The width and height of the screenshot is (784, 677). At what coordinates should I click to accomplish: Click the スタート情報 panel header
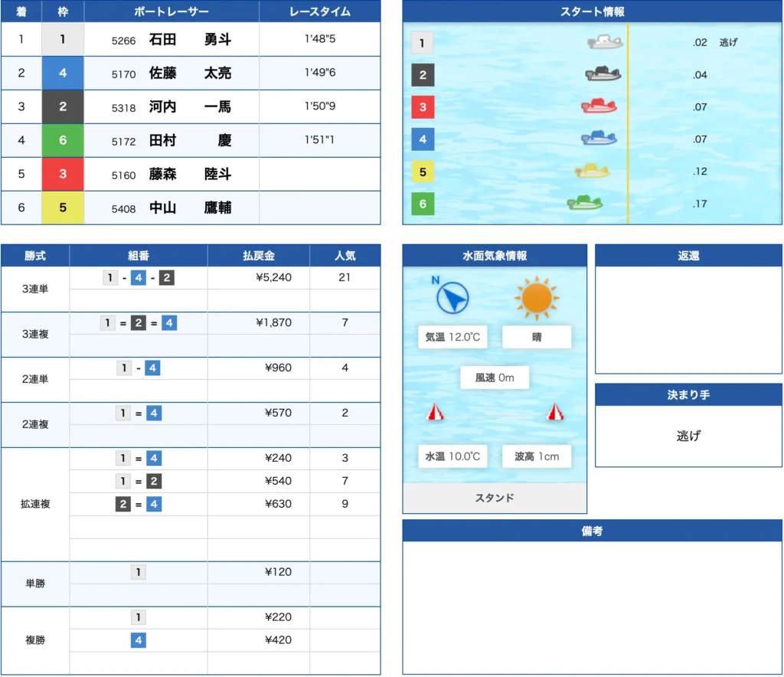point(592,11)
